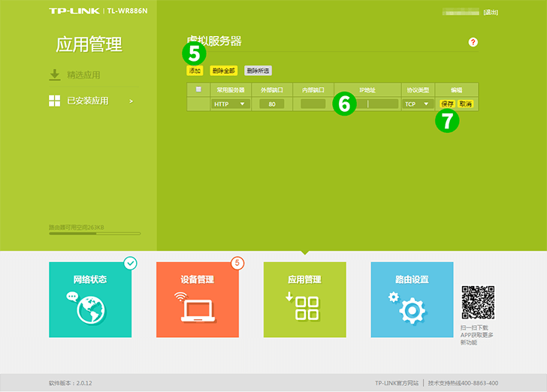The width and height of the screenshot is (547, 392).
Task: Open the TP-LINK官方网站 link
Action: 397,383
